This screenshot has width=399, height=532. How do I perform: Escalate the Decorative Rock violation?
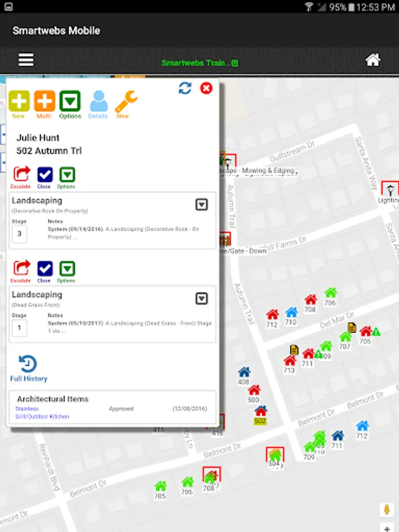tap(22, 174)
